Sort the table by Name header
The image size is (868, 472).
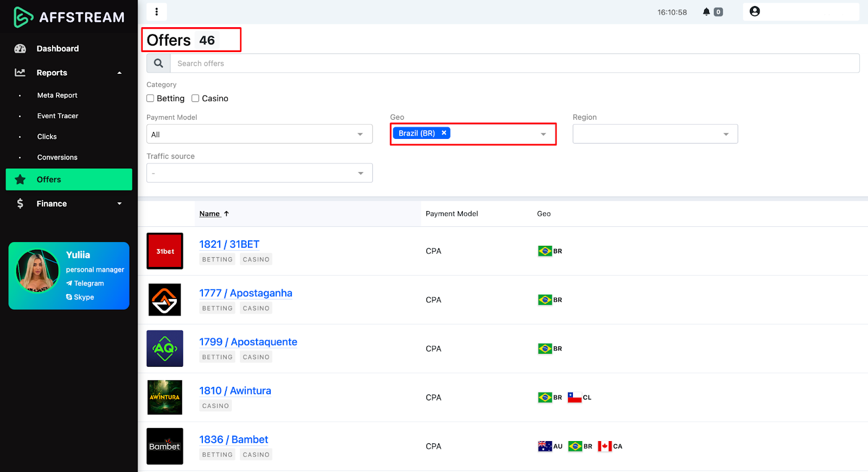tap(209, 214)
